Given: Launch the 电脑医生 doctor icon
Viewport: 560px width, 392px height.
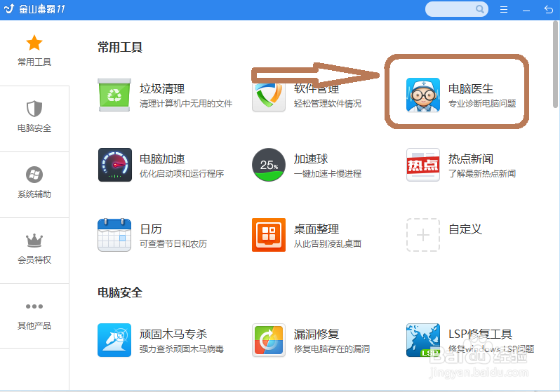Looking at the screenshot, I should coord(423,95).
